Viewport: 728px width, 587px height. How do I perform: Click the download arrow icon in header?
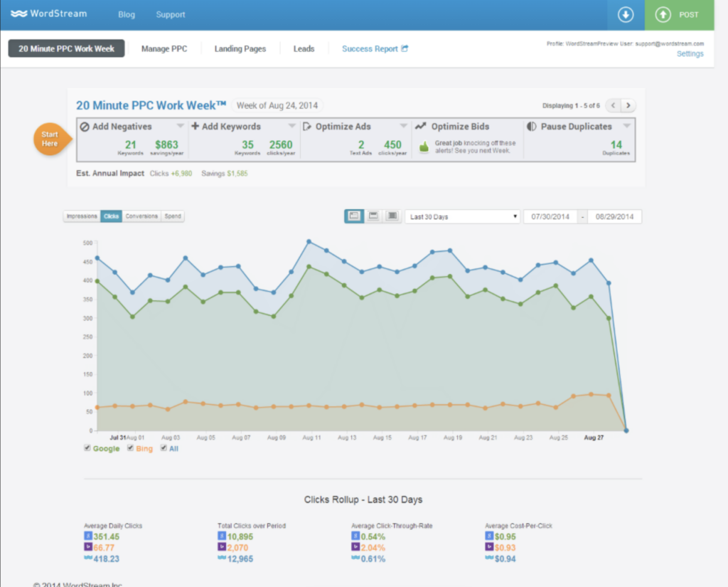pos(626,14)
